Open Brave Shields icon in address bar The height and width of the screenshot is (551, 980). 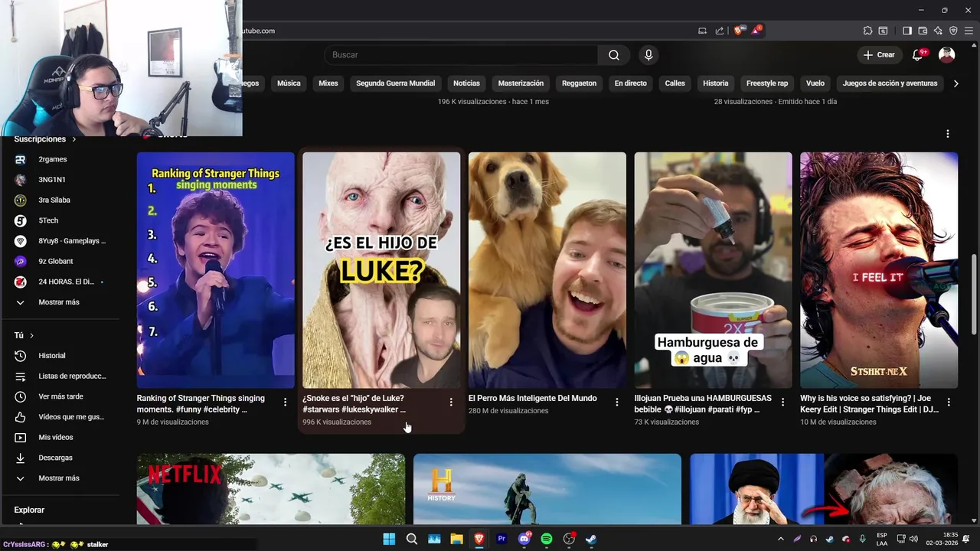[738, 31]
